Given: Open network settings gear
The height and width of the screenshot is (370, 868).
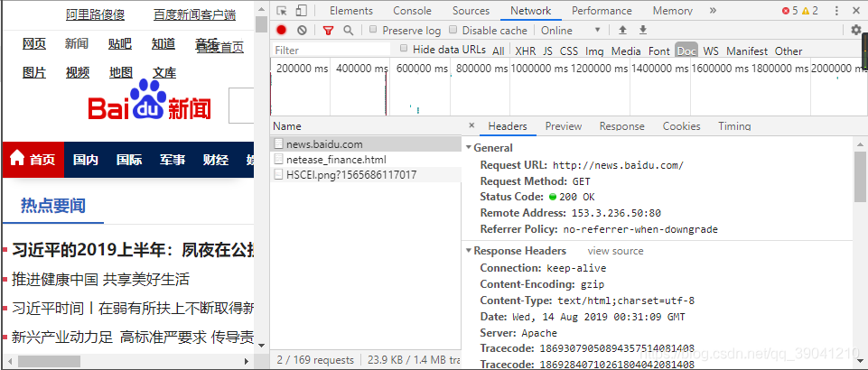Looking at the screenshot, I should click(x=856, y=31).
